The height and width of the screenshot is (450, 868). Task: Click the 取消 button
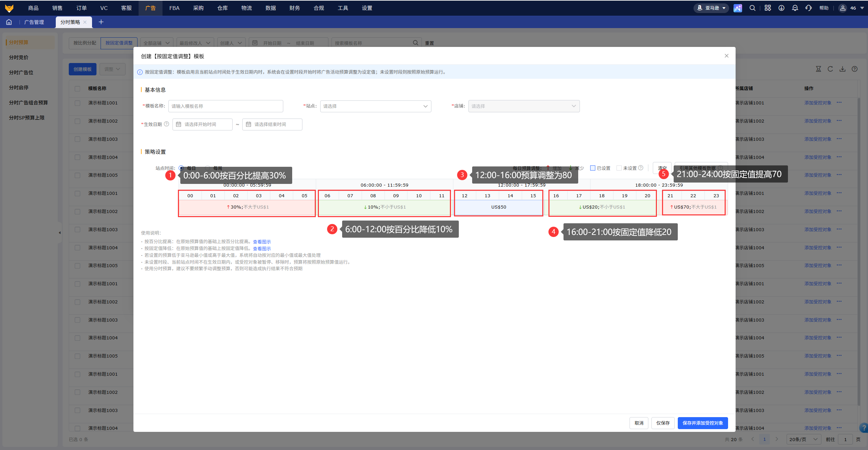(639, 423)
